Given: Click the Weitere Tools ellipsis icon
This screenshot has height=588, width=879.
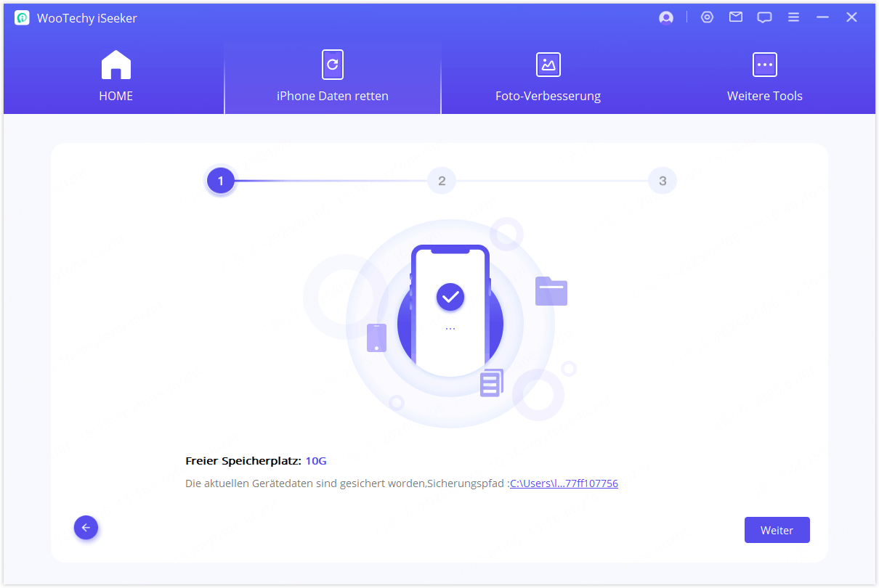Looking at the screenshot, I should [x=764, y=64].
